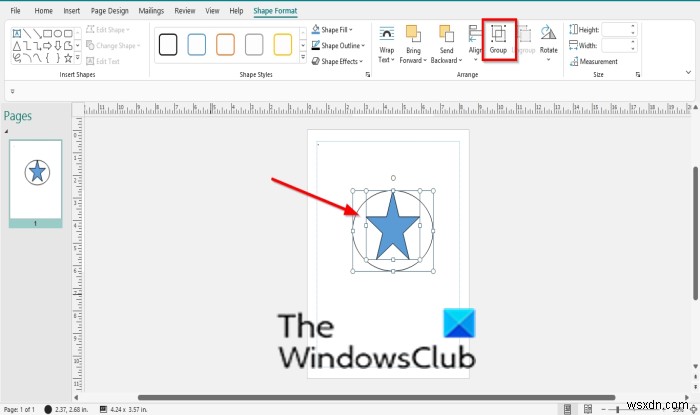Switch to two-page spread view

[588, 409]
